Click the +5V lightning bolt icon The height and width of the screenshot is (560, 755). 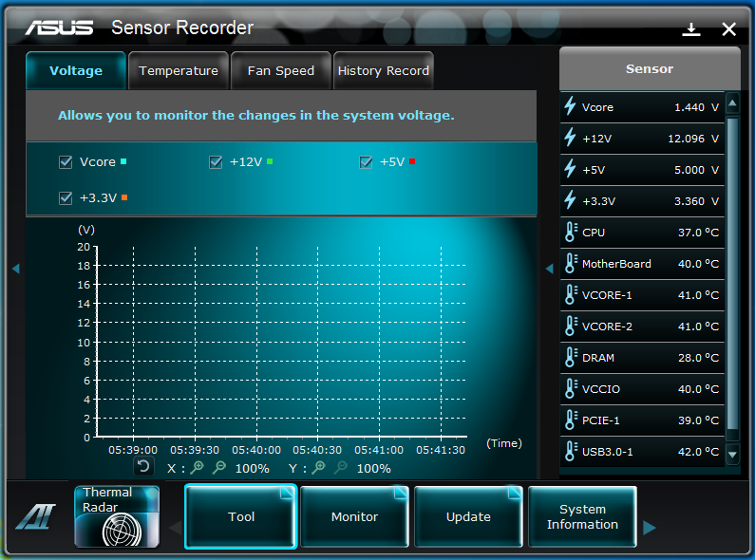point(570,169)
